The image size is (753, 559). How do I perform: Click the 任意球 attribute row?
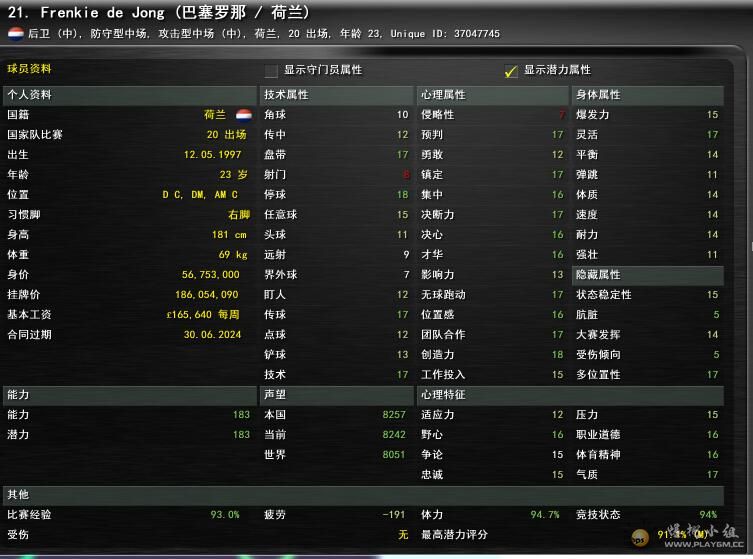coord(336,215)
